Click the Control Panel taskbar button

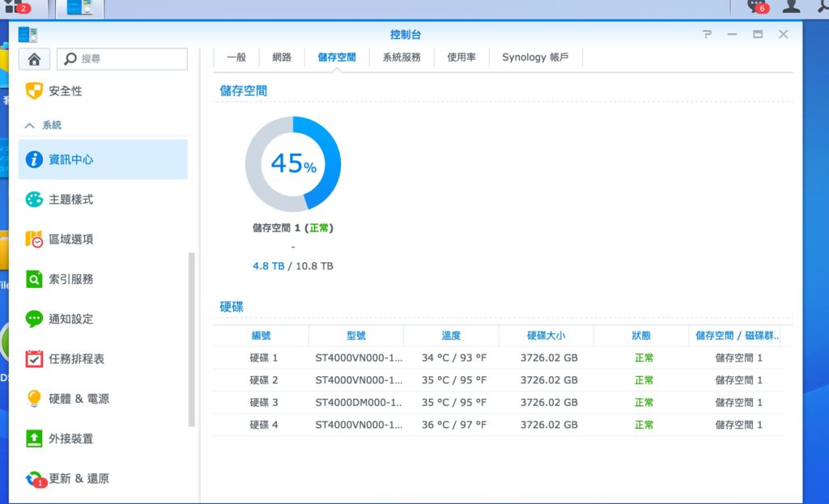[80, 8]
